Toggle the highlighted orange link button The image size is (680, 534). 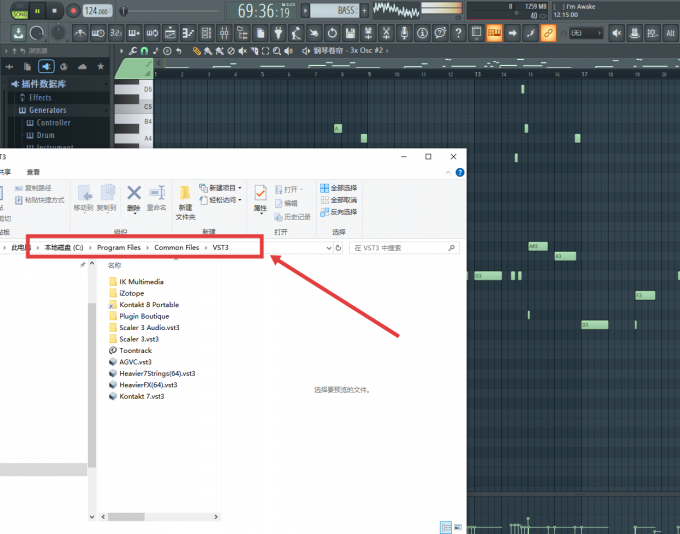[x=548, y=33]
